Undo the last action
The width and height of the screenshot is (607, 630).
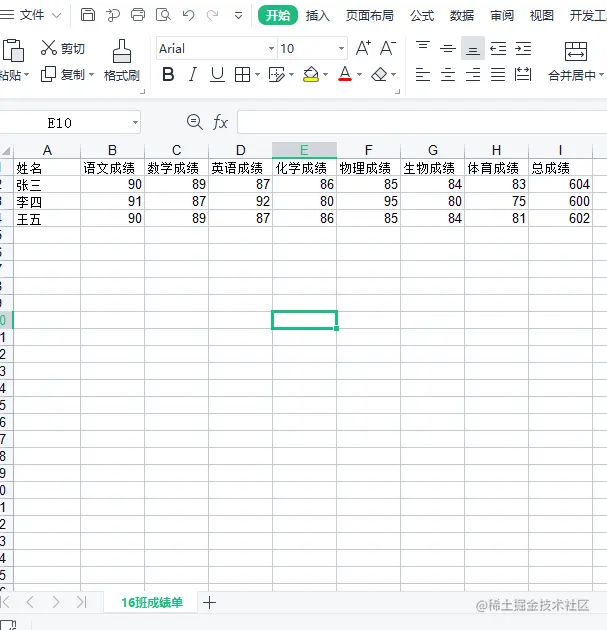point(188,15)
